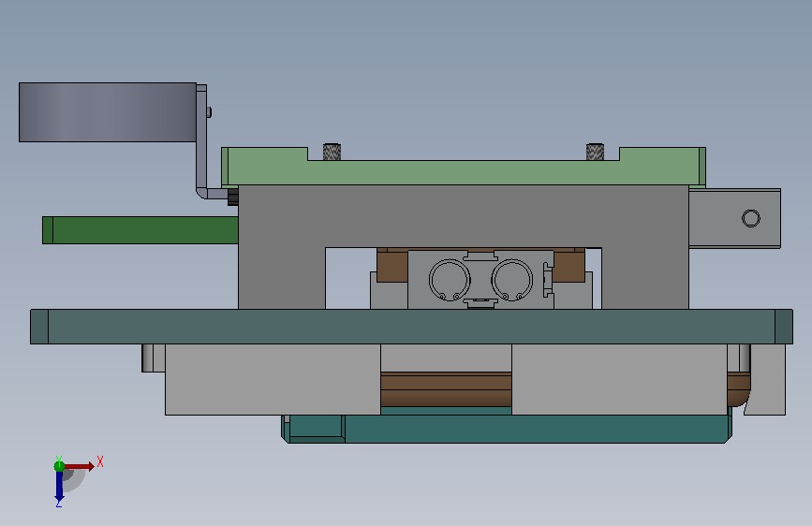Click the green Y axis dot on triad

coord(59,466)
